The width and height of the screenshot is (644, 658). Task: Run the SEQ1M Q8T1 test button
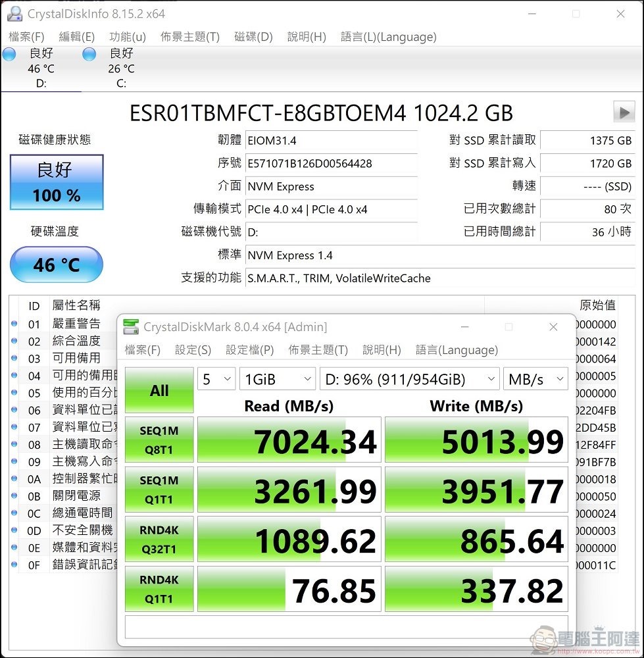tap(159, 440)
